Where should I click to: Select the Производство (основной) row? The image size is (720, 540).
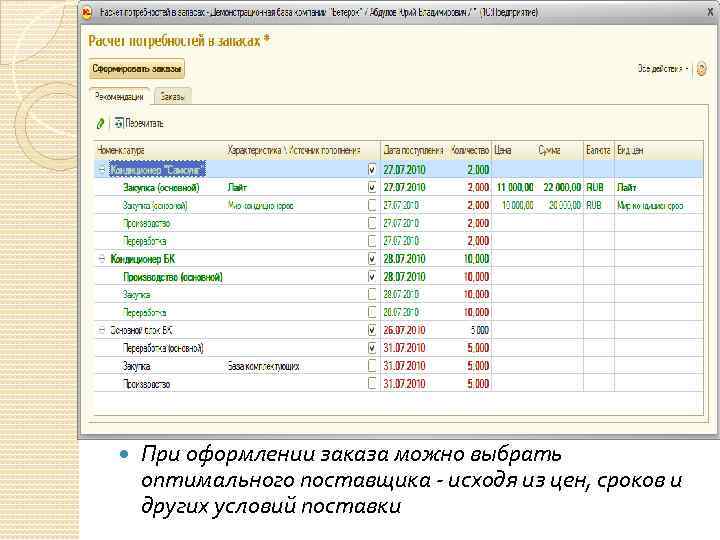point(399,277)
